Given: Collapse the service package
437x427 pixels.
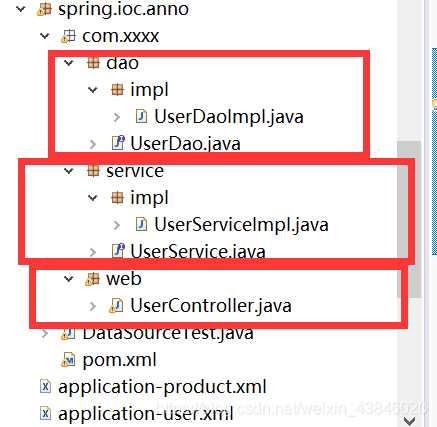Looking at the screenshot, I should (69, 171).
